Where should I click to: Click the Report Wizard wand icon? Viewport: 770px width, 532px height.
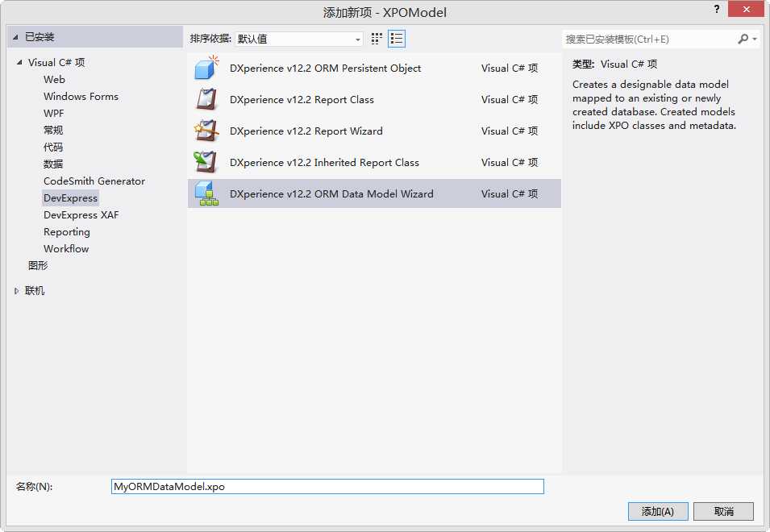[x=206, y=131]
